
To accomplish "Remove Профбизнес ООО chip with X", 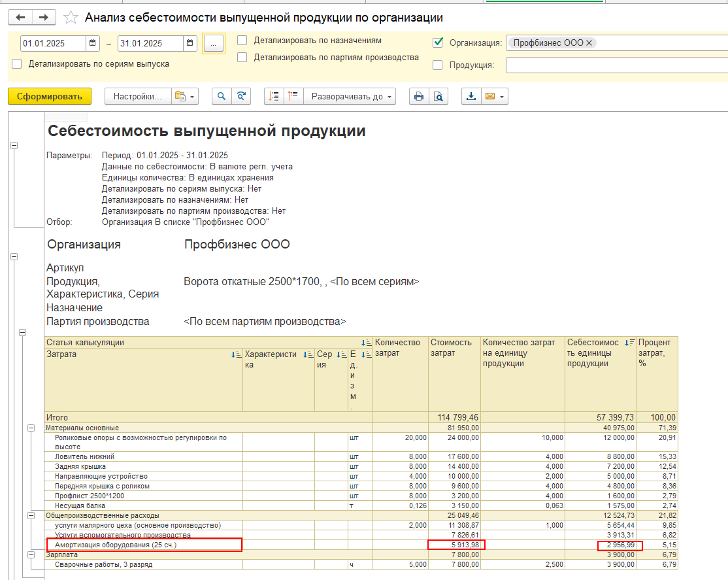I will pos(589,43).
